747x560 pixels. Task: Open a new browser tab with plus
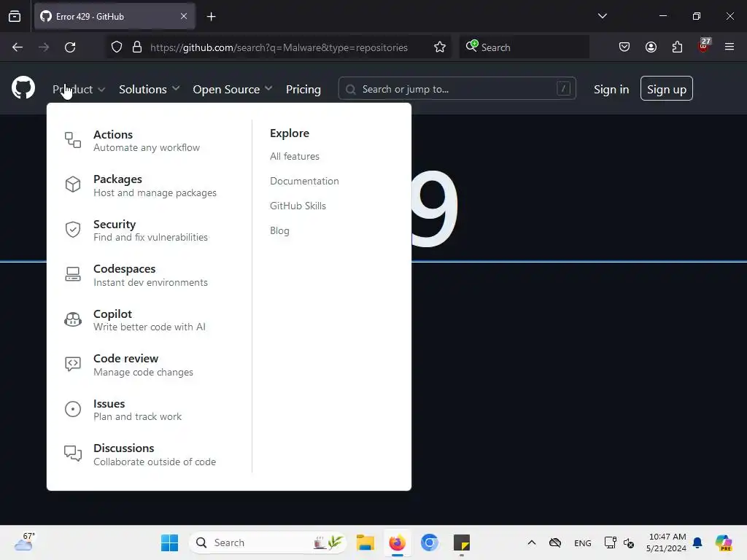tap(211, 17)
